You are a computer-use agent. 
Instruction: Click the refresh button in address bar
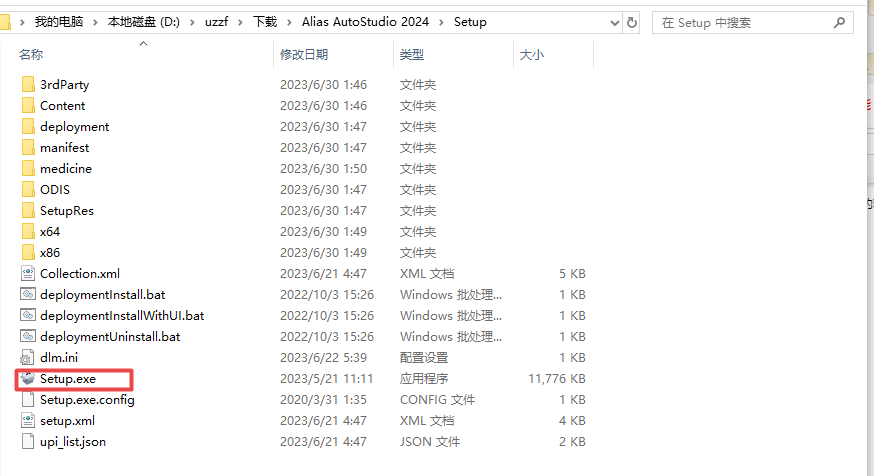tap(631, 22)
